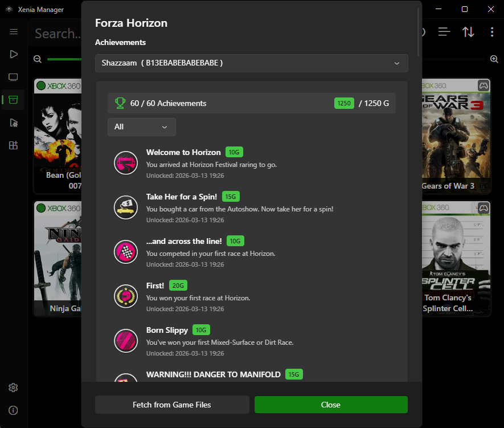The height and width of the screenshot is (428, 504).
Task: Click the Take Her for a Spin! title
Action: [182, 197]
